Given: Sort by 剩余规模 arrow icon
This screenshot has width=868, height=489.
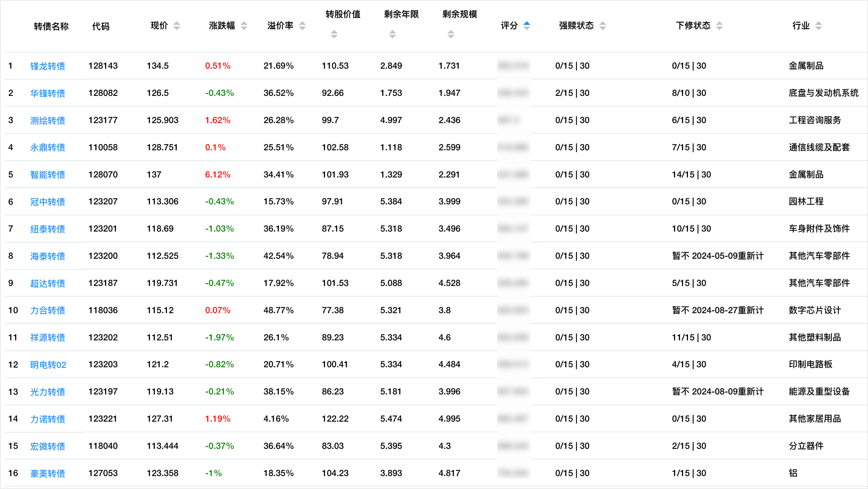Looking at the screenshot, I should coord(451,34).
